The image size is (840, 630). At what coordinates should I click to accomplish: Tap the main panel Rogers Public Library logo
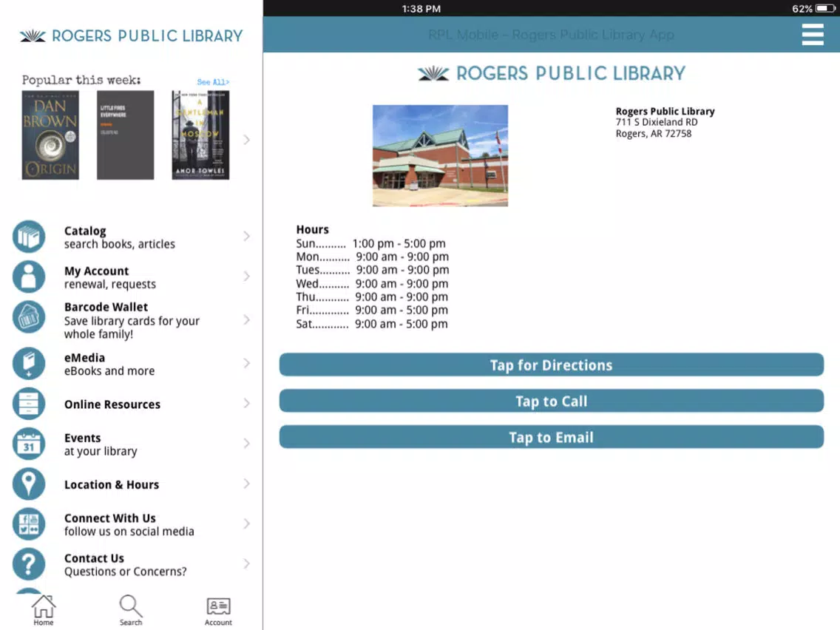pyautogui.click(x=552, y=73)
